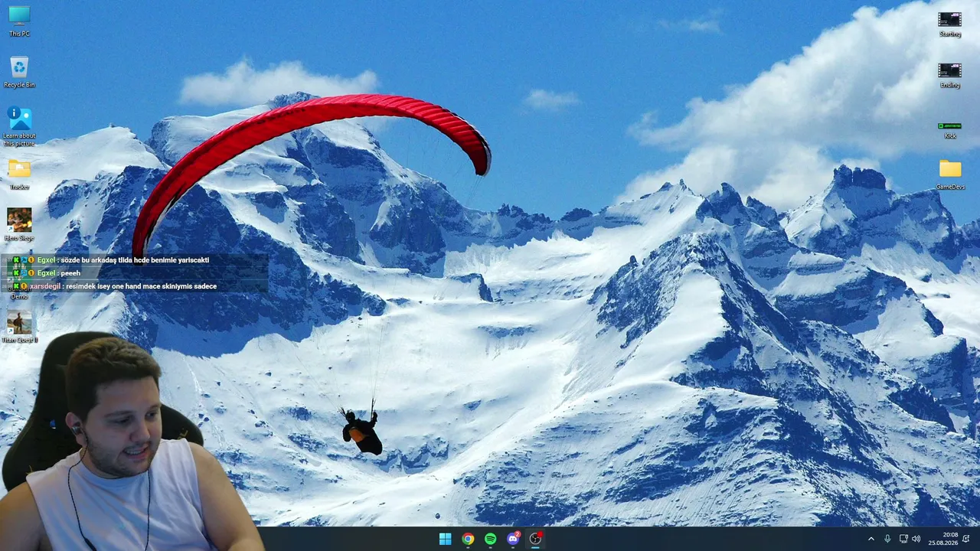This screenshot has width=980, height=551.
Task: Open network settings from system tray
Action: click(903, 539)
